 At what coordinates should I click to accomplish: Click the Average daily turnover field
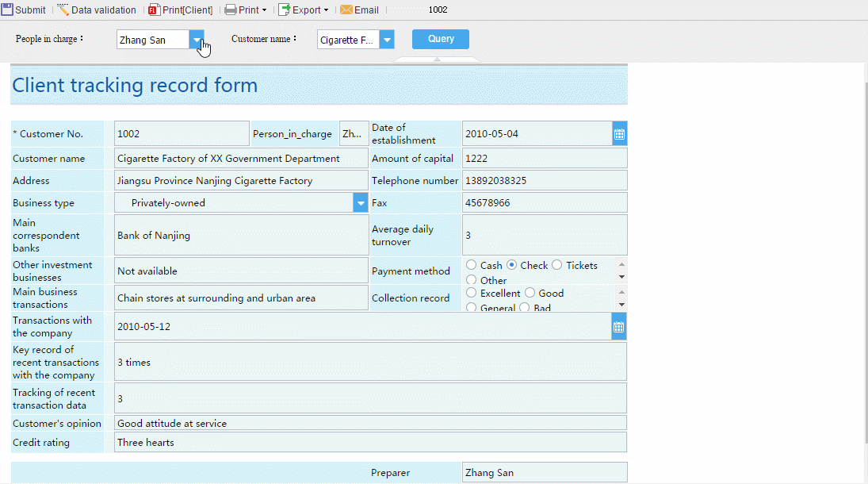coord(545,235)
